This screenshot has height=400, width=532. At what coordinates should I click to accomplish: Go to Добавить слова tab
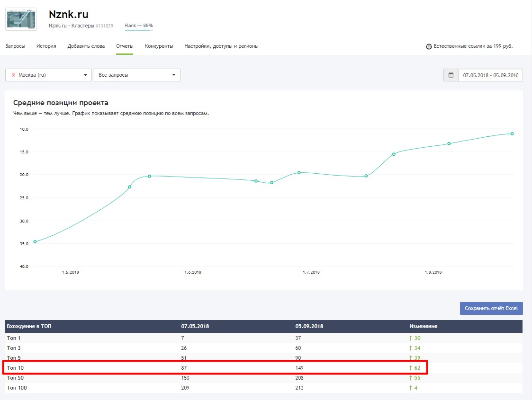pyautogui.click(x=86, y=46)
